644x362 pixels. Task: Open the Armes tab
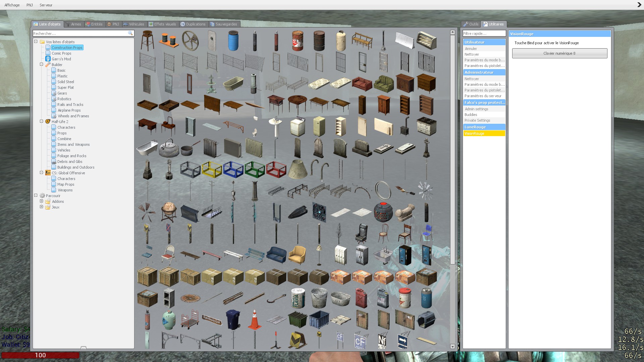tap(73, 24)
